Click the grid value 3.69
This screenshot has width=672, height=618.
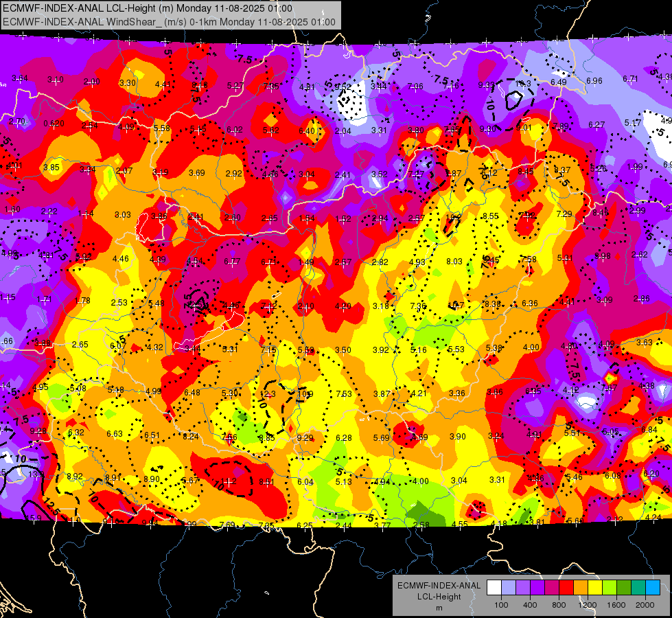(x=197, y=173)
